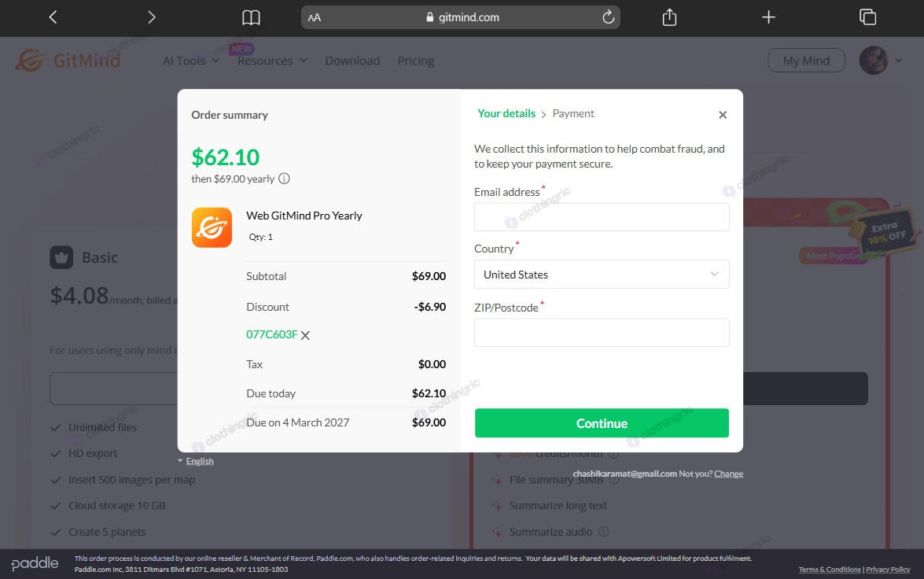This screenshot has height=579, width=924.
Task: Click the Create 5 planets feature text
Action: 107,532
